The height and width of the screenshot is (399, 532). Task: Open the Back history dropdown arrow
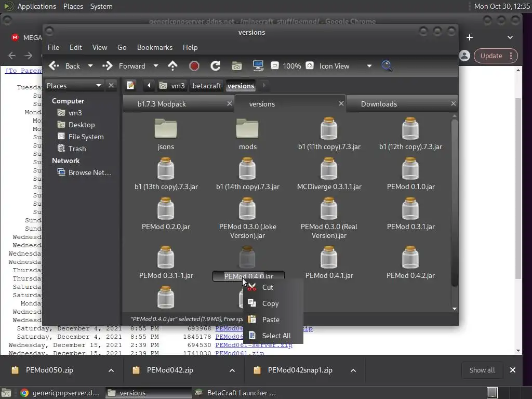pyautogui.click(x=90, y=66)
